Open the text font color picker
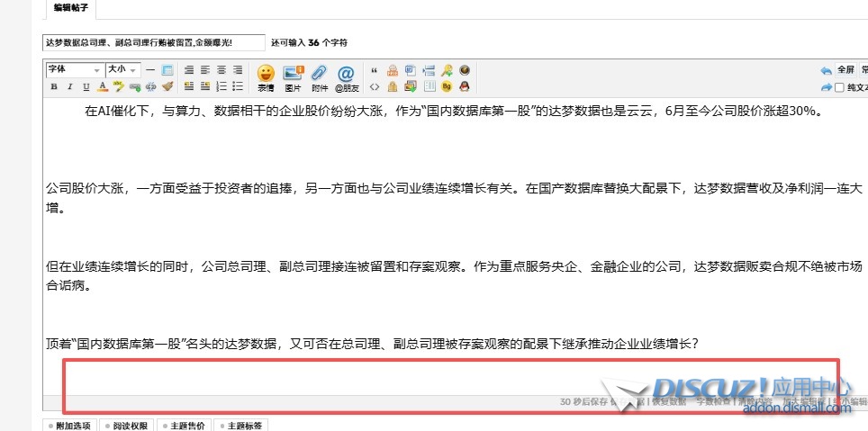This screenshot has height=431, width=868. (103, 87)
